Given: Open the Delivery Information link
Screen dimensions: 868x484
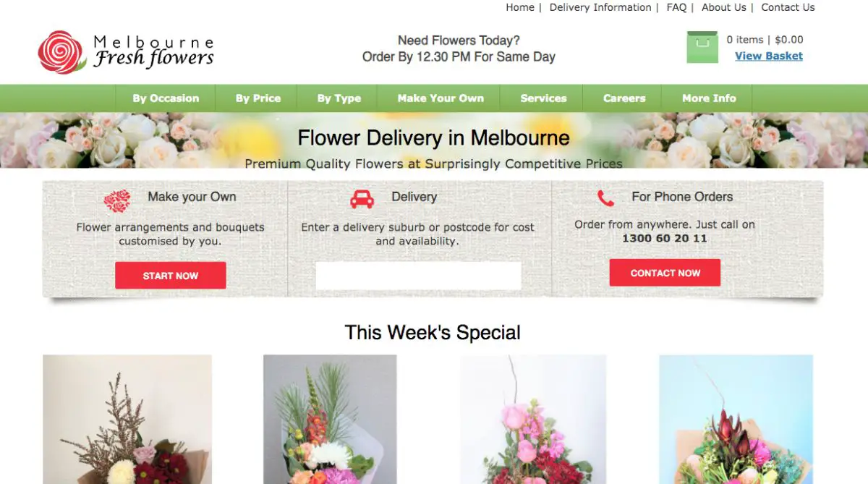Looking at the screenshot, I should [x=600, y=7].
